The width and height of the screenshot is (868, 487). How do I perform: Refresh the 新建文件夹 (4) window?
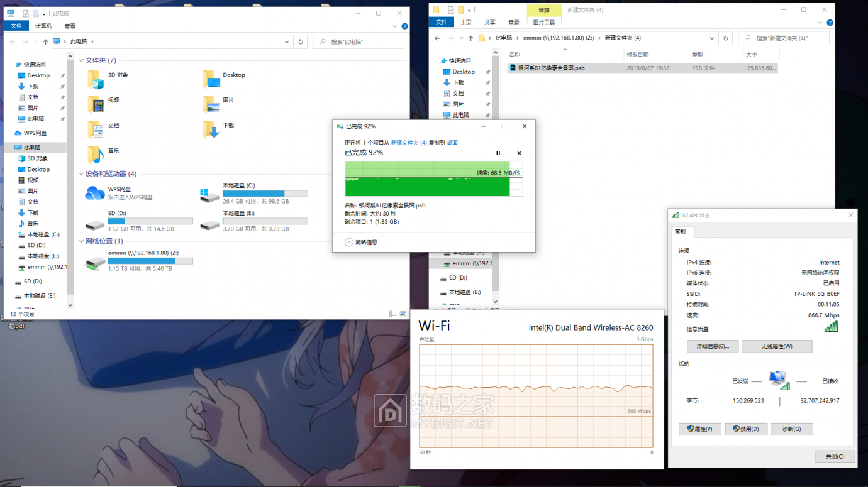(x=726, y=38)
